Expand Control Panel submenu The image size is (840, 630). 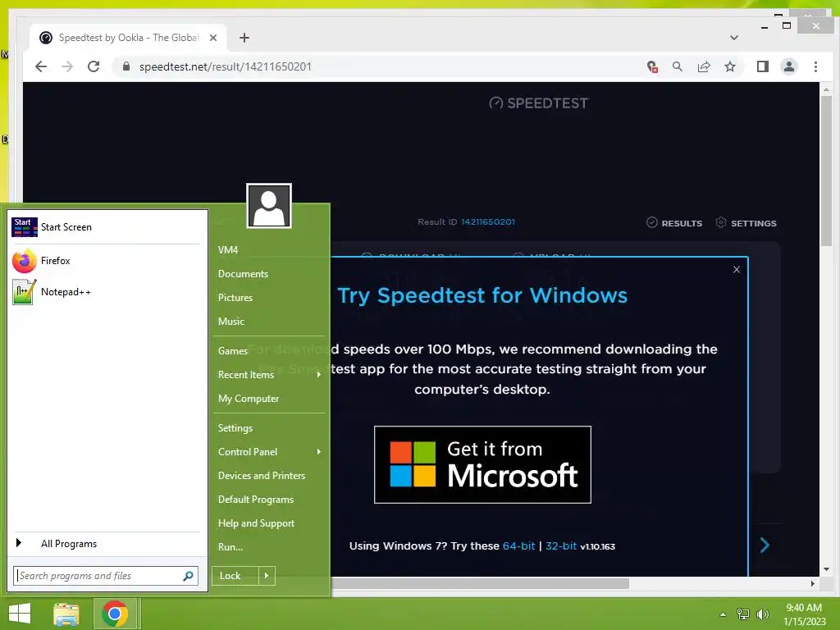click(x=269, y=452)
